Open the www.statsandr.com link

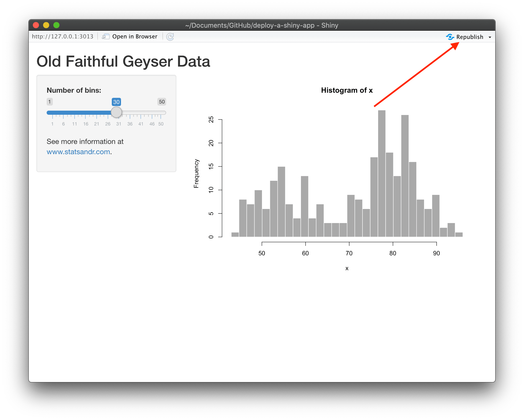(78, 152)
